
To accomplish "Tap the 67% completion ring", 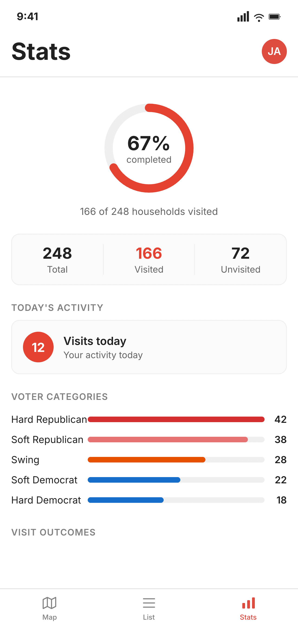I will pyautogui.click(x=149, y=148).
